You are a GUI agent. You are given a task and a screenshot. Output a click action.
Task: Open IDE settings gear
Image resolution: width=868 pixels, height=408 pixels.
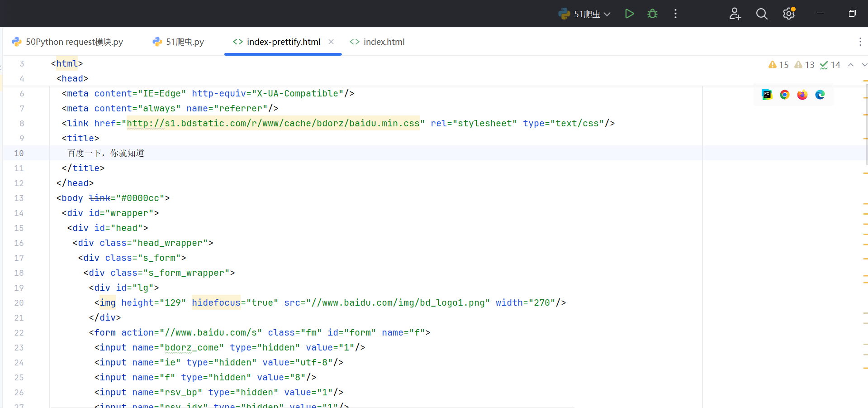[789, 14]
